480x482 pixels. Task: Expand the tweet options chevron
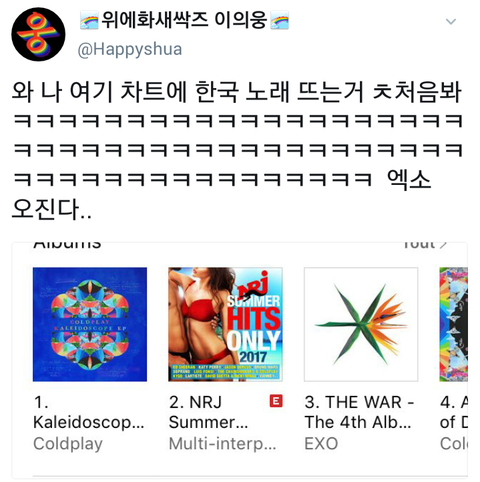(x=451, y=22)
